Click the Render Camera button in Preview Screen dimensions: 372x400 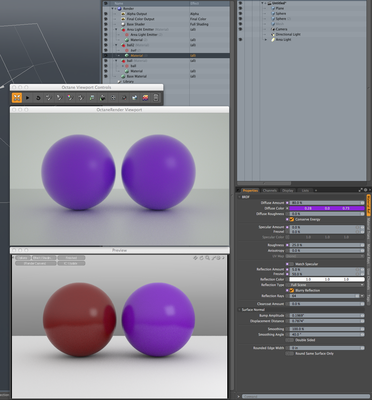point(35,263)
